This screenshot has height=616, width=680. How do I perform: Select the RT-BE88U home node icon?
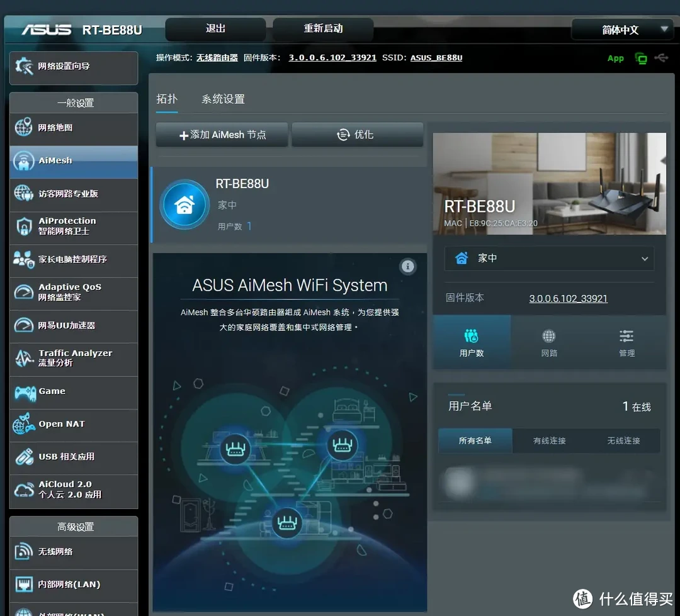click(x=184, y=204)
